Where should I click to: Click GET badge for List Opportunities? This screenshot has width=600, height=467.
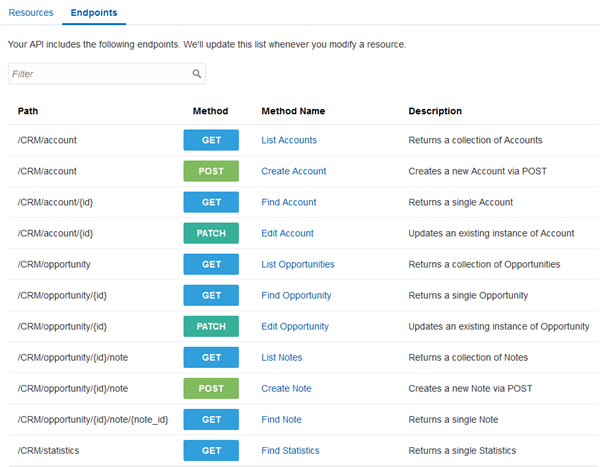tap(211, 264)
